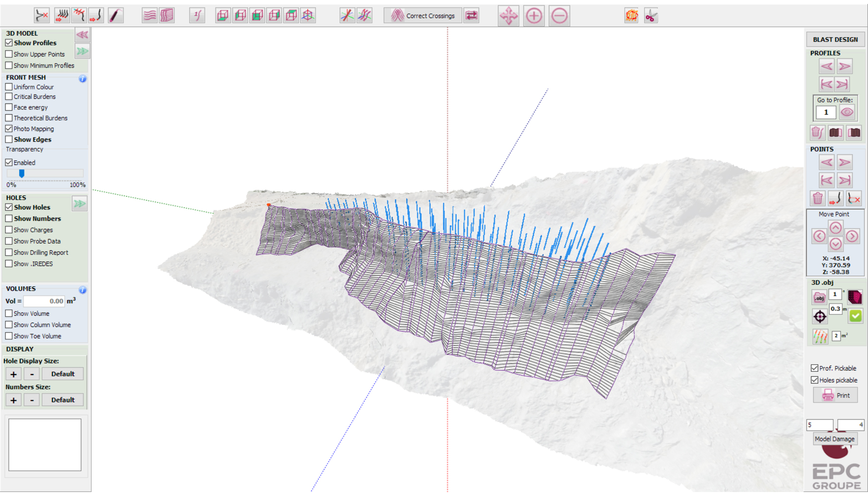This screenshot has width=868, height=496.
Task: Click the eye icon to view profile
Action: pos(847,112)
